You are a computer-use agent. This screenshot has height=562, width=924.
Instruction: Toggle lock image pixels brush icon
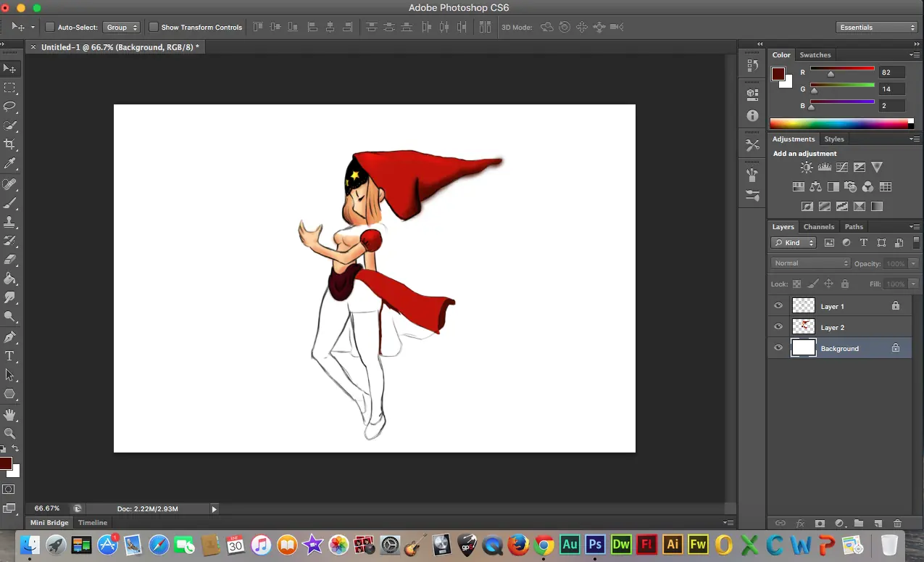point(812,284)
